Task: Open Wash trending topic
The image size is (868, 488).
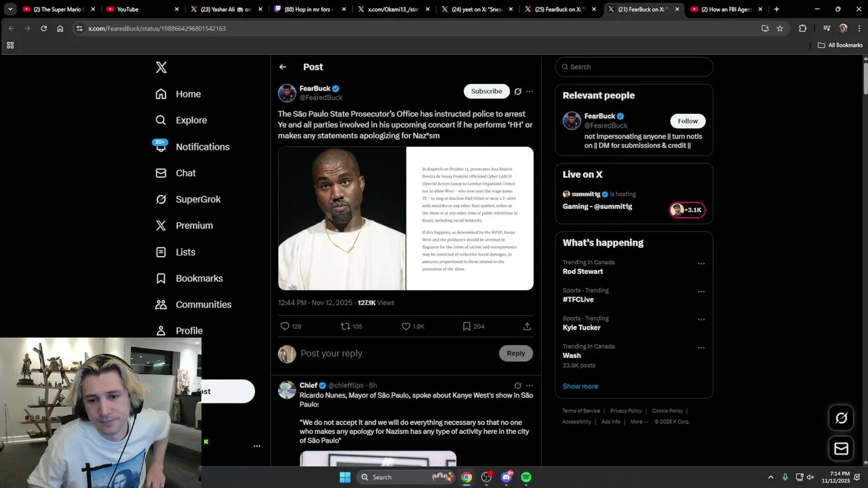Action: click(572, 355)
